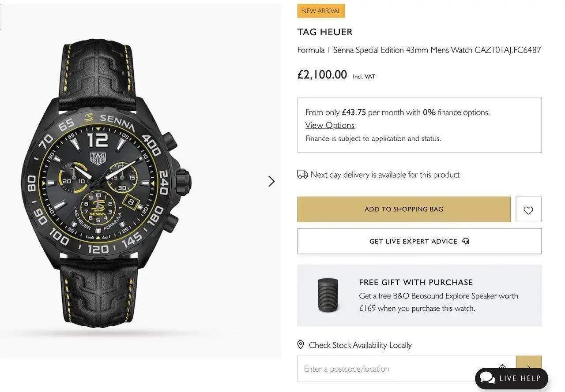The height and width of the screenshot is (392, 565).
Task: Click the delivery truck icon
Action: [302, 174]
